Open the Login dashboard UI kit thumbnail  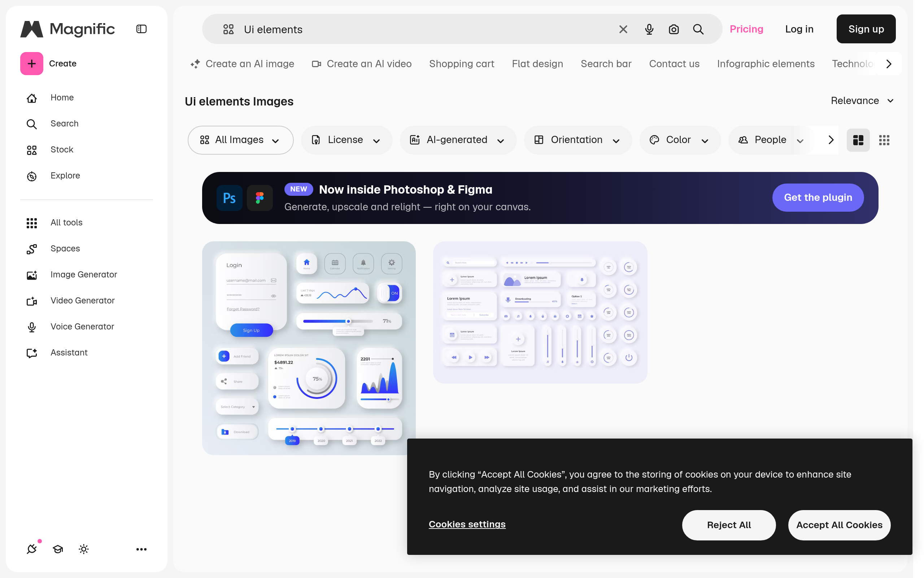coord(309,348)
